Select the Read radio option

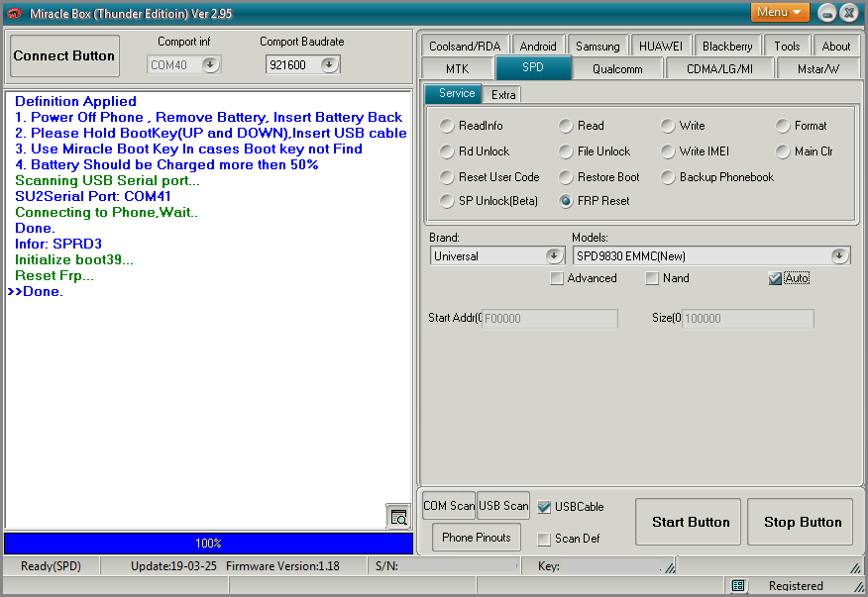(565, 126)
